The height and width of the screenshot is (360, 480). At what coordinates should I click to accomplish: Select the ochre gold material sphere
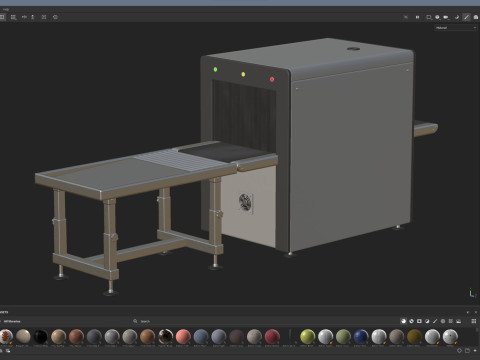414,337
